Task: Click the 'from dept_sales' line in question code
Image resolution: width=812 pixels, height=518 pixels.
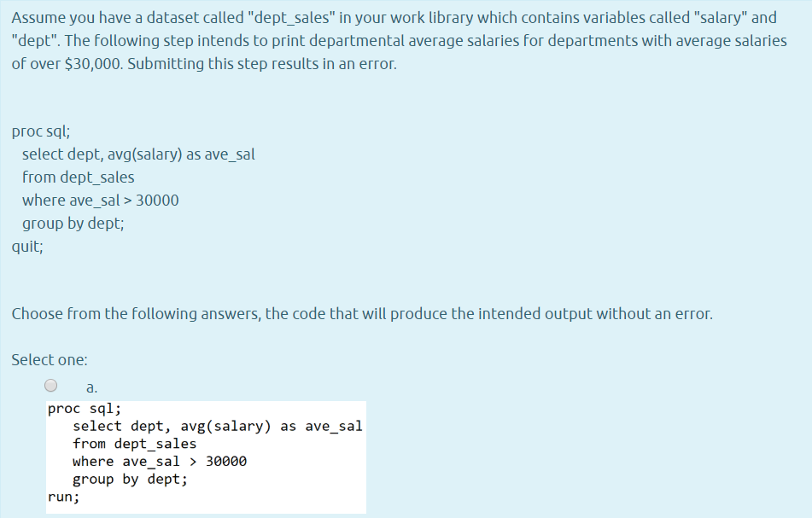Action: pos(79,177)
